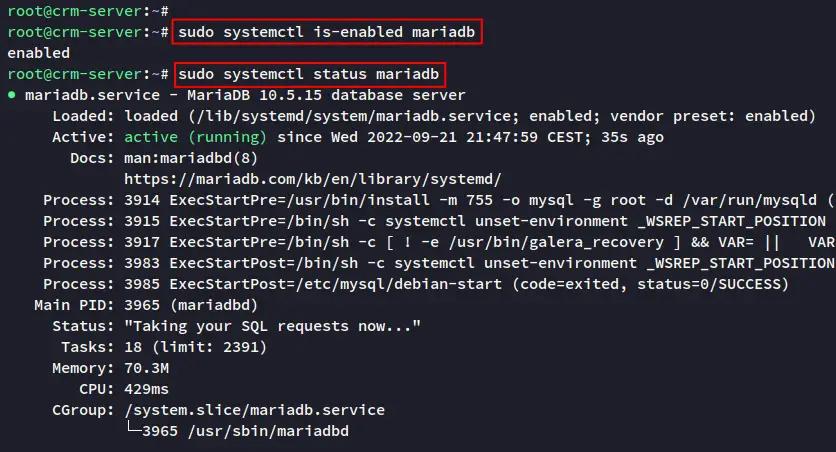
Task: Click the CPU value 429ms
Action: 146,389
